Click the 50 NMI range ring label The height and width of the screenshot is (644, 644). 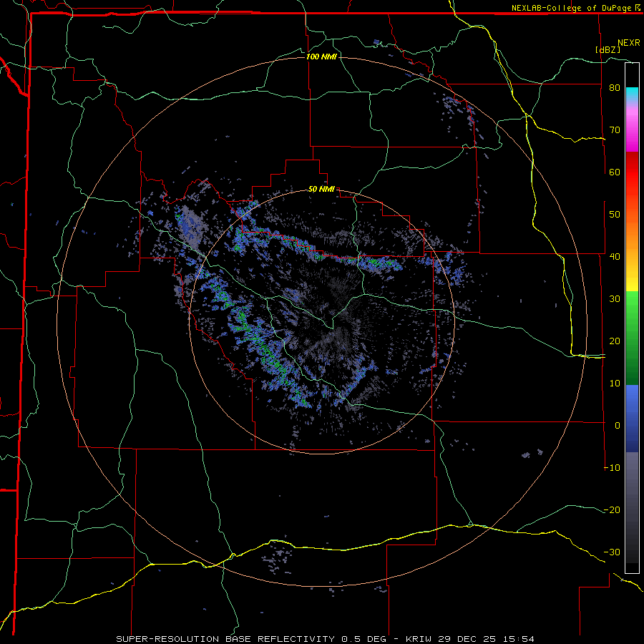pyautogui.click(x=321, y=190)
